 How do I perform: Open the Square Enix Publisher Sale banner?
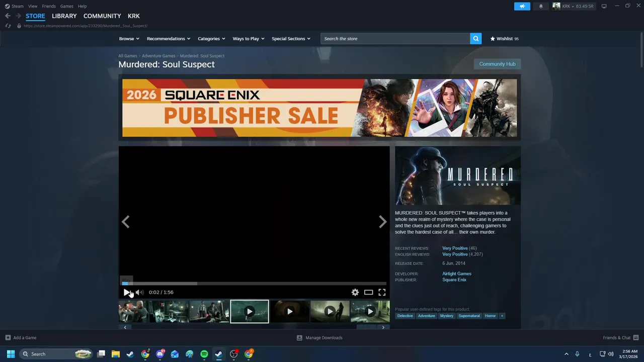[x=319, y=108]
